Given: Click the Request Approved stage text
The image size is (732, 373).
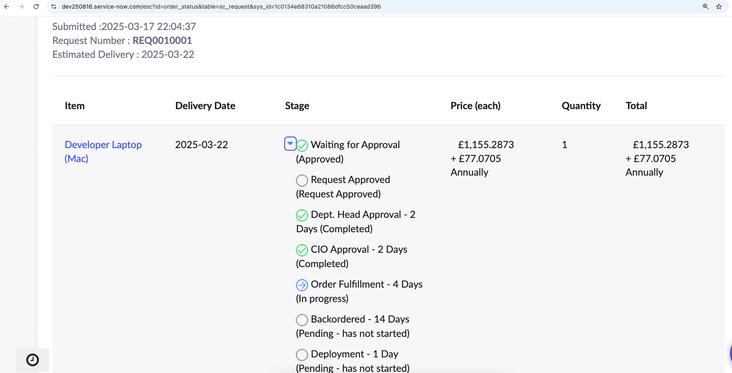Looking at the screenshot, I should (351, 180).
